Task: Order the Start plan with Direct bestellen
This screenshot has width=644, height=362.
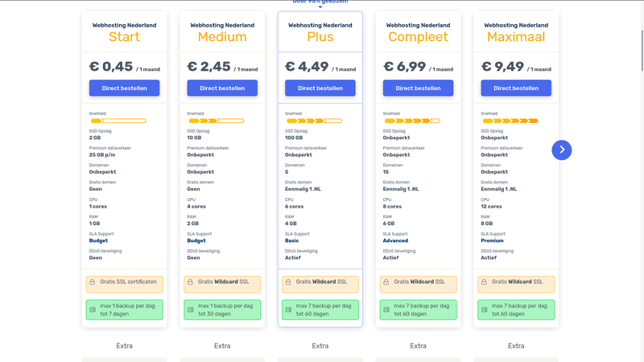Action: coord(124,88)
